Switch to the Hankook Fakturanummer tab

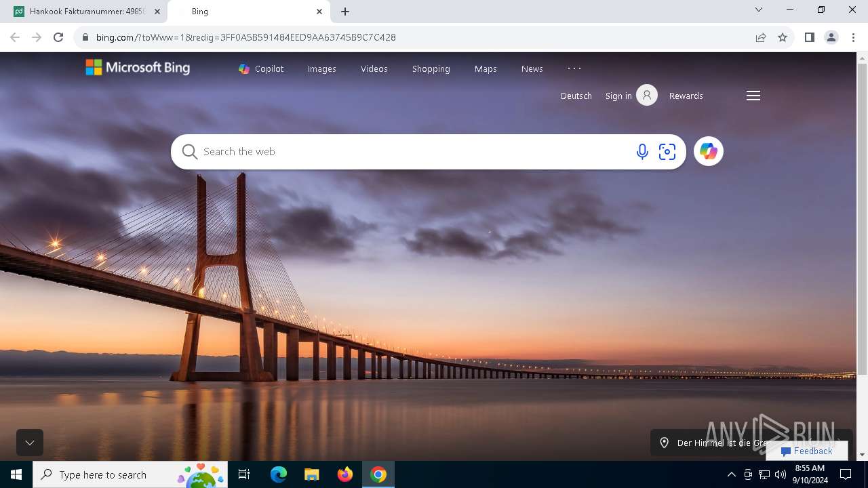pos(87,12)
